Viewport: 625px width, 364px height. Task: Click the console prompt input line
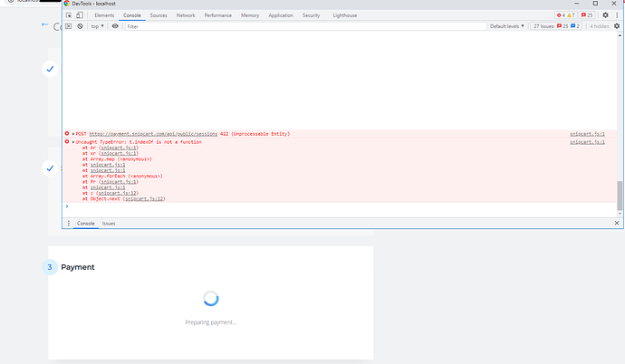[x=341, y=206]
